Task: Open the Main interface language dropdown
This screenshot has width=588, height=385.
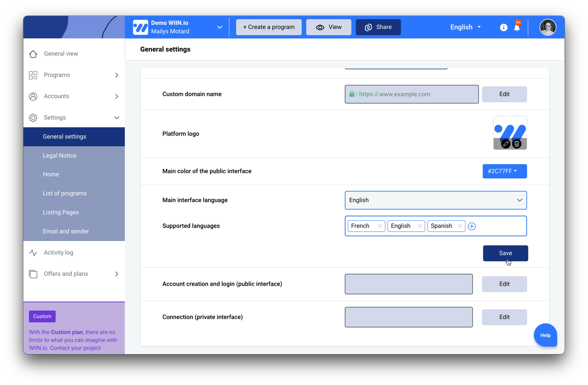Action: point(436,200)
